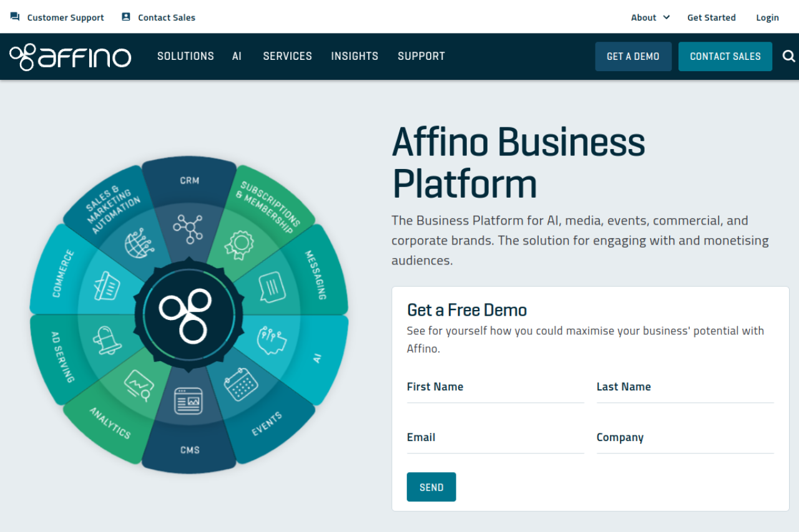Click the Events calendar icon
Viewport: 799px width, 532px height.
pos(241,384)
